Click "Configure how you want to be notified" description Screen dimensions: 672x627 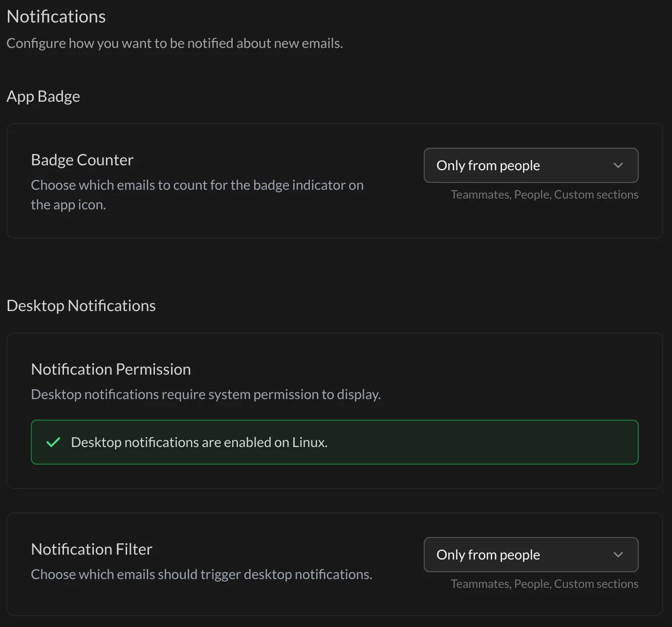(x=175, y=43)
